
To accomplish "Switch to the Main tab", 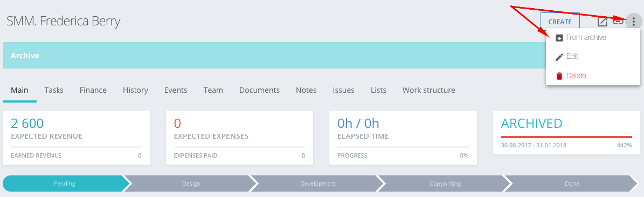I will click(20, 90).
